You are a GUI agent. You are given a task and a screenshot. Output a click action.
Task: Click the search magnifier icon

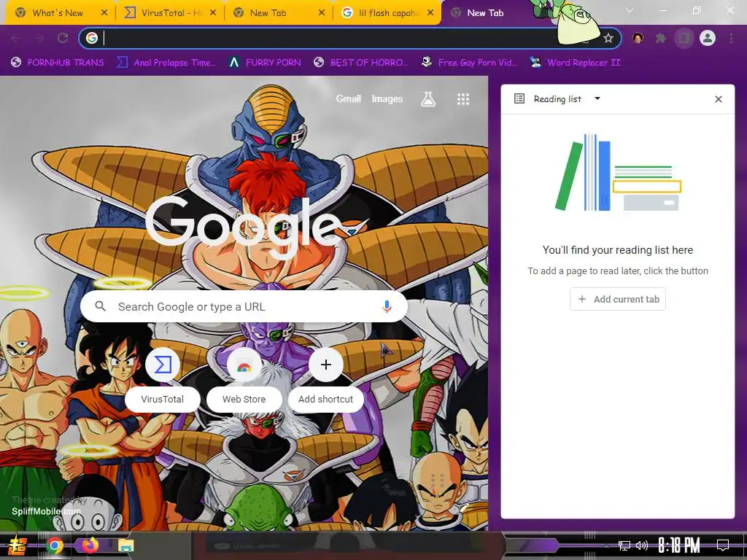coord(100,306)
